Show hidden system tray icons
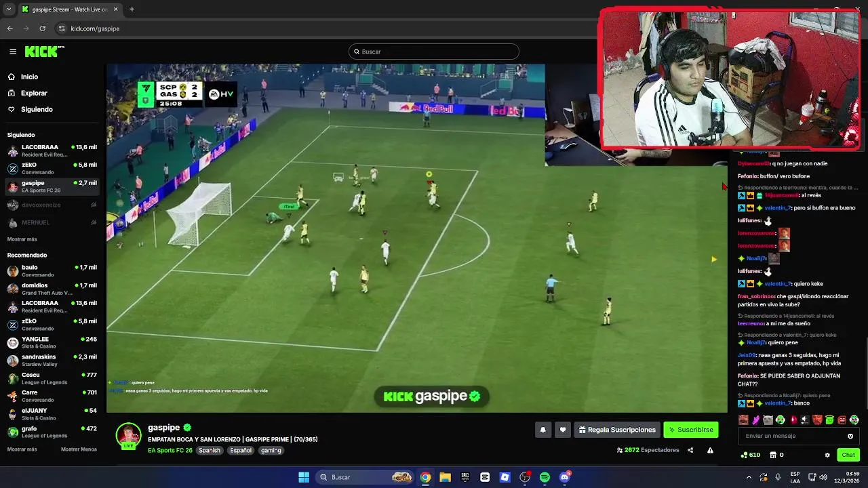 pyautogui.click(x=749, y=477)
